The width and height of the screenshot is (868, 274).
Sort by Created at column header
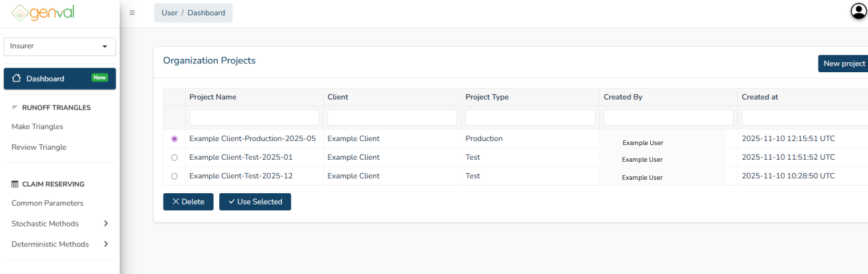coord(760,97)
